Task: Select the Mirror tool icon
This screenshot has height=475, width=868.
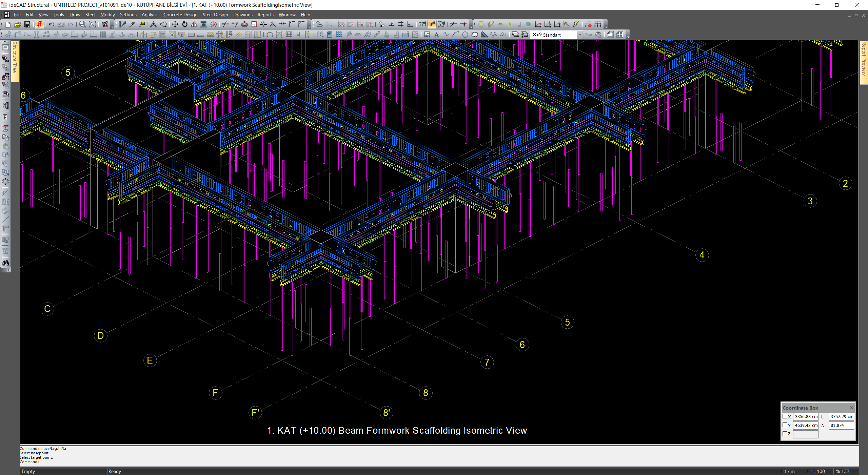Action: 194,24
